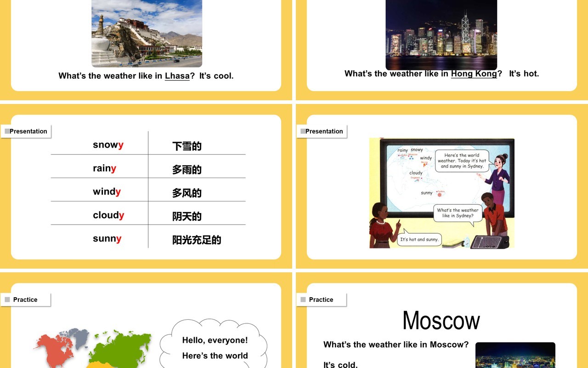Select the word "windy" in the table
Screen dimensions: 588x368
pyautogui.click(x=107, y=192)
